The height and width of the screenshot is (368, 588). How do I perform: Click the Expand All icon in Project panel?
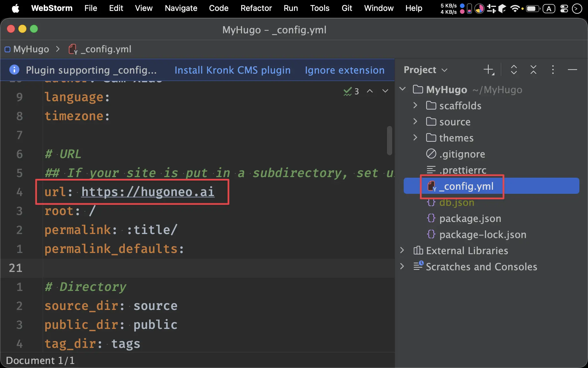[x=514, y=70]
